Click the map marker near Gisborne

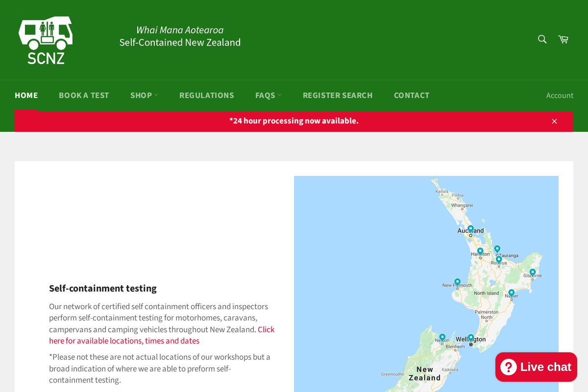pyautogui.click(x=532, y=271)
